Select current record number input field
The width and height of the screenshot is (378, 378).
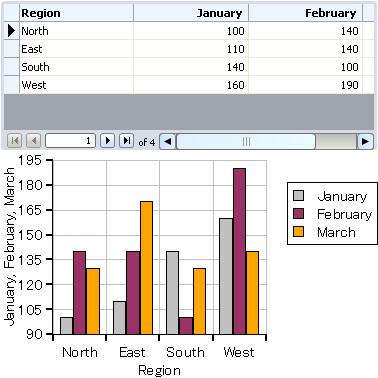(x=71, y=141)
